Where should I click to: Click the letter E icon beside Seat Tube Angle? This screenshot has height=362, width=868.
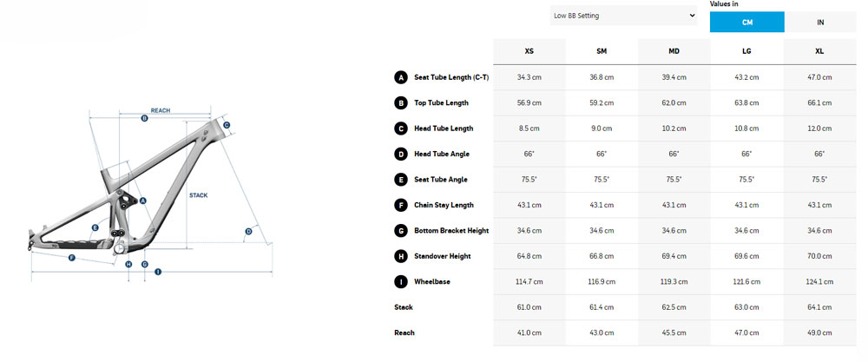point(400,180)
